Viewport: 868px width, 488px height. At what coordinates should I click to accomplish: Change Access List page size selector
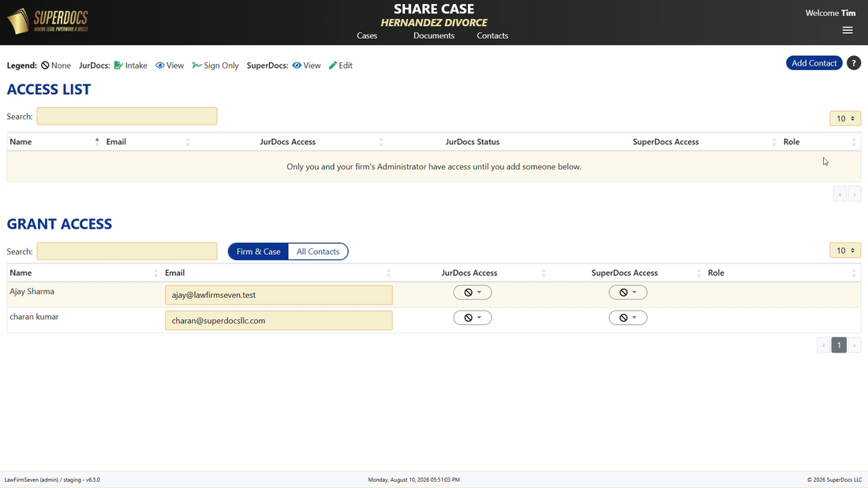coord(845,118)
